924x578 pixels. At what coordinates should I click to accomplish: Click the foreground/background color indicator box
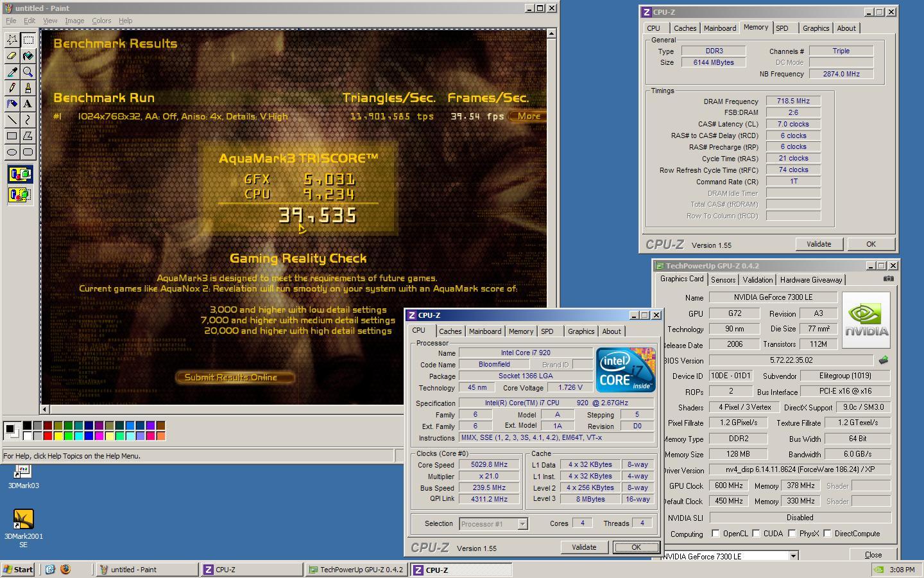12,431
